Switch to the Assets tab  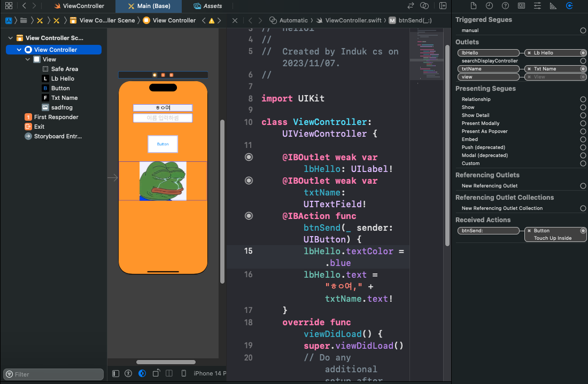[x=208, y=6]
